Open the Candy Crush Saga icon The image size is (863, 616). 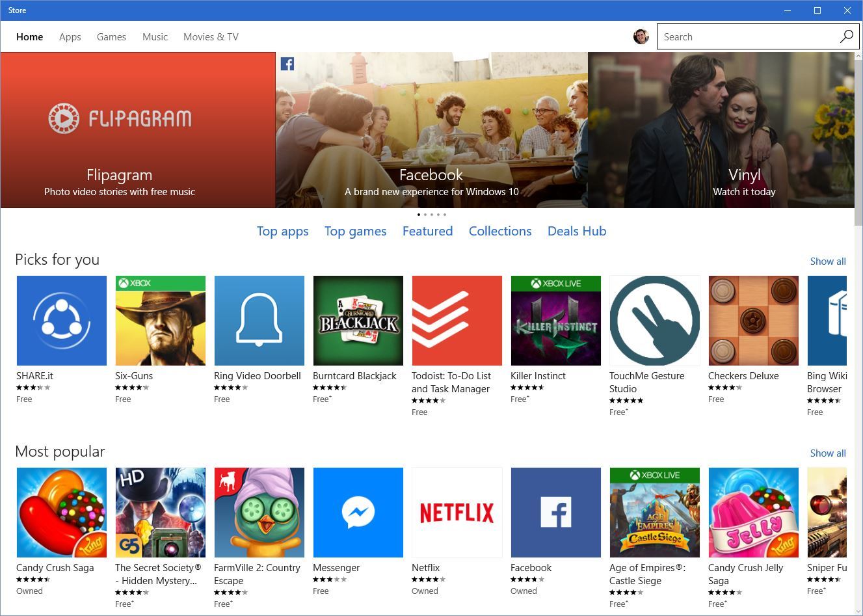(x=61, y=512)
